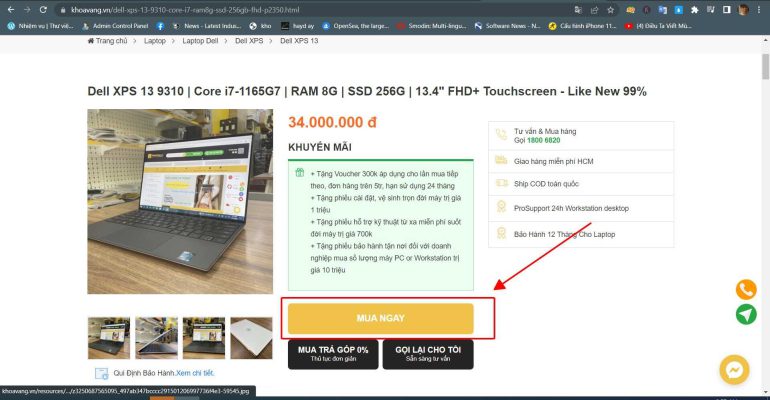Viewport: 770px width, 400px height.
Task: Click the GỌI LẠI CHO TÔI button
Action: pos(428,354)
